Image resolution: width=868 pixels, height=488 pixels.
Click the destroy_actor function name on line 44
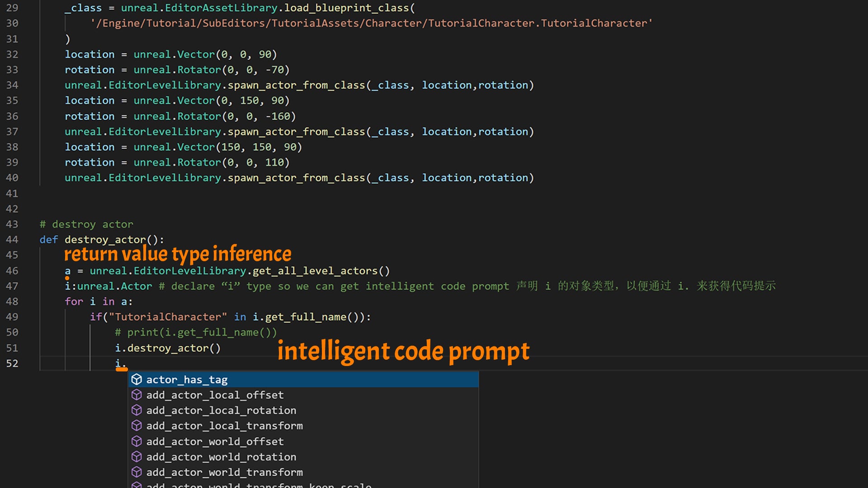pos(105,239)
